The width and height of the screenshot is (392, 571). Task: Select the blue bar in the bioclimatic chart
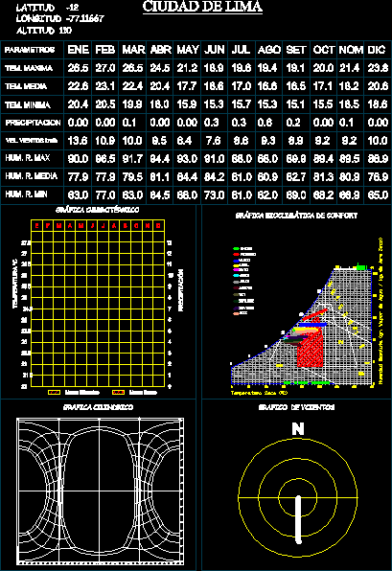313,325
